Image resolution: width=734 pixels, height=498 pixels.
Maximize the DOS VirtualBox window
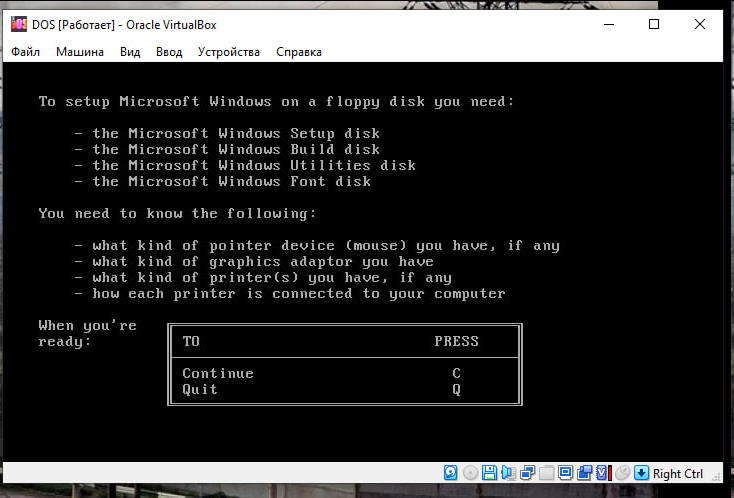click(x=654, y=24)
